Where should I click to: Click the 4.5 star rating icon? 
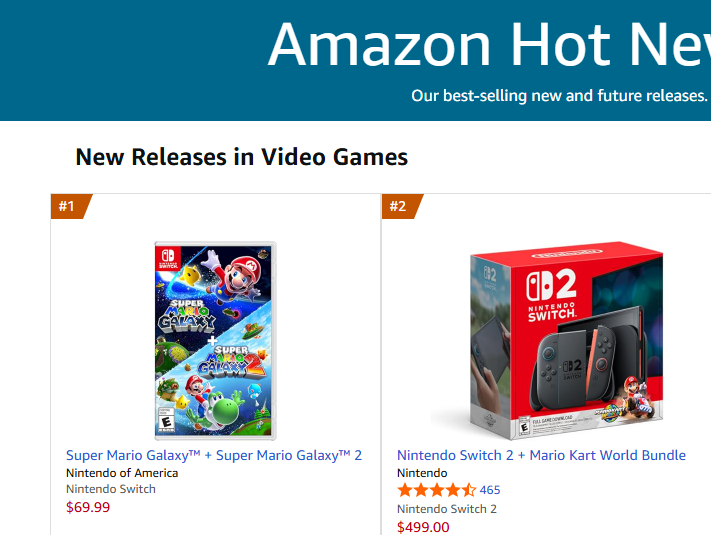[x=436, y=490]
